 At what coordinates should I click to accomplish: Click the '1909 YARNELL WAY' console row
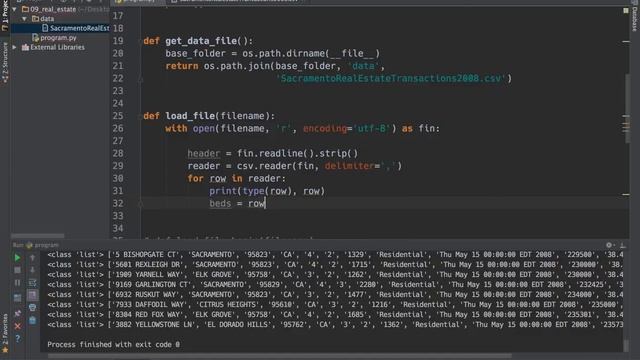coord(335,275)
